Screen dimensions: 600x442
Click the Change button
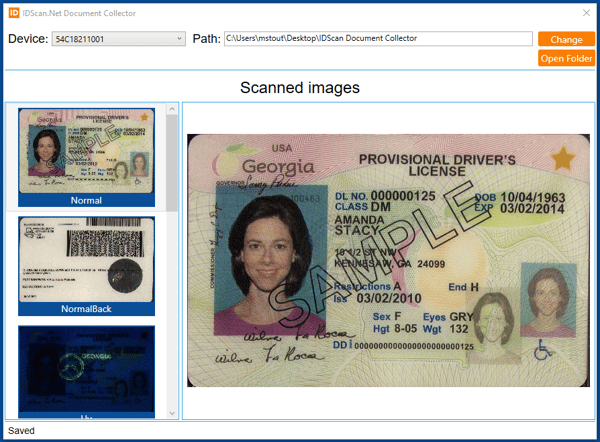(566, 39)
